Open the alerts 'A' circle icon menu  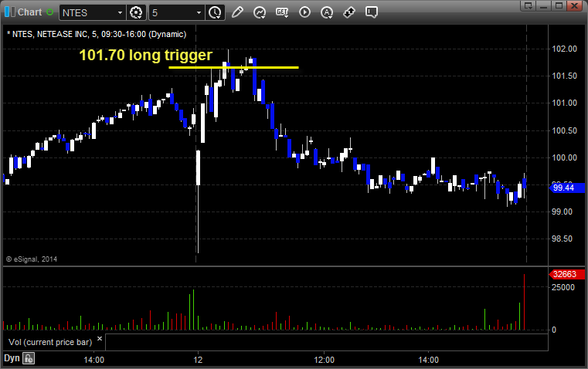click(x=327, y=12)
